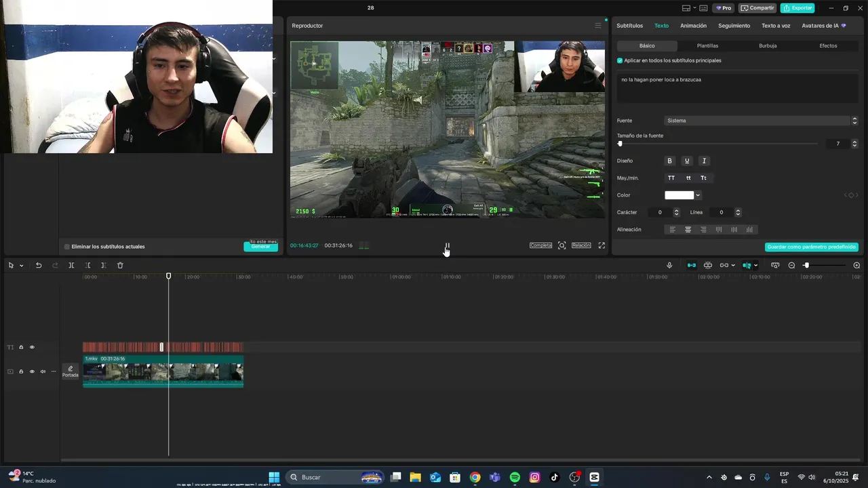Enter fullscreen preview
The height and width of the screenshot is (488, 868).
coord(601,245)
